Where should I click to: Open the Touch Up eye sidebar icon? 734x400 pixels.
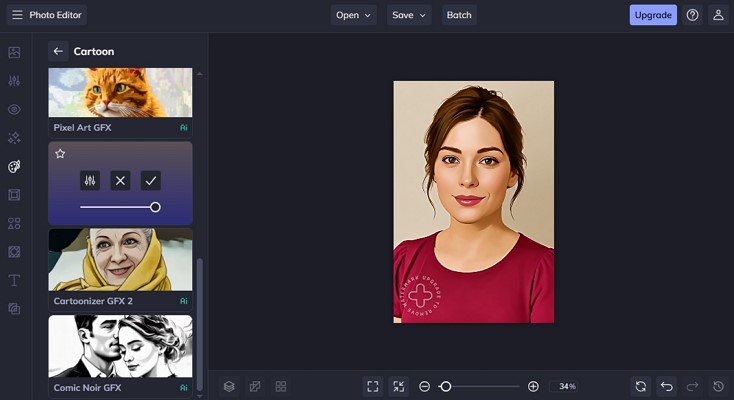click(x=14, y=109)
